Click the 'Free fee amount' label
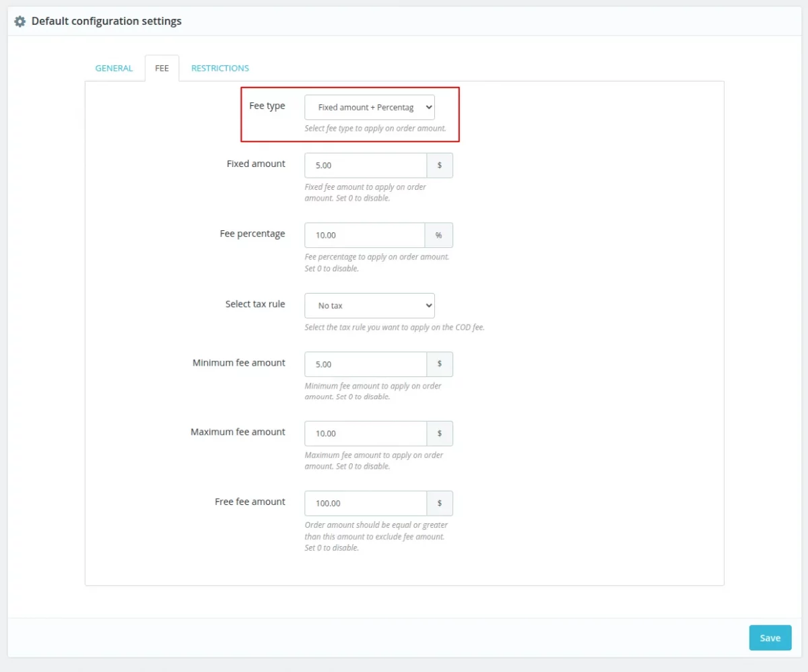808x672 pixels. [250, 502]
